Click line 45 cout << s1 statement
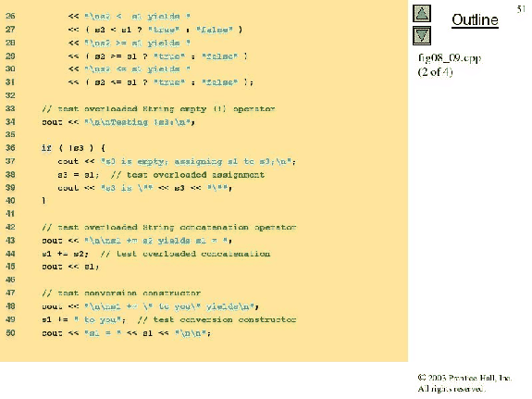 click(70, 267)
